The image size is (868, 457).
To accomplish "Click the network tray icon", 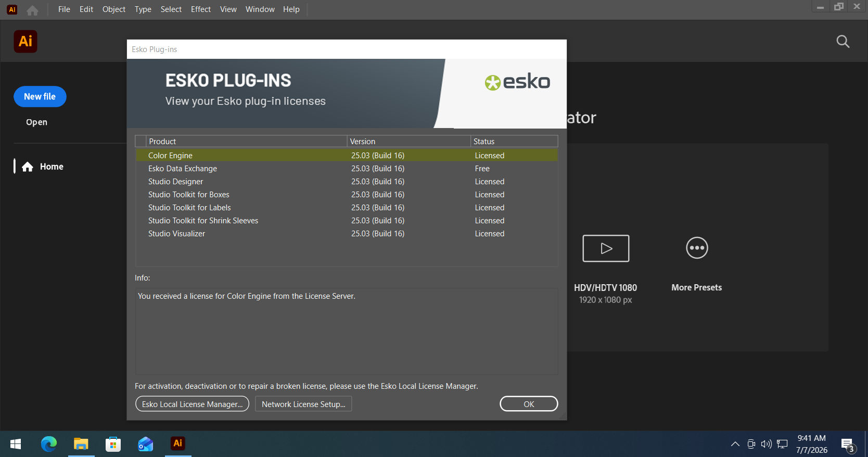I will point(782,444).
